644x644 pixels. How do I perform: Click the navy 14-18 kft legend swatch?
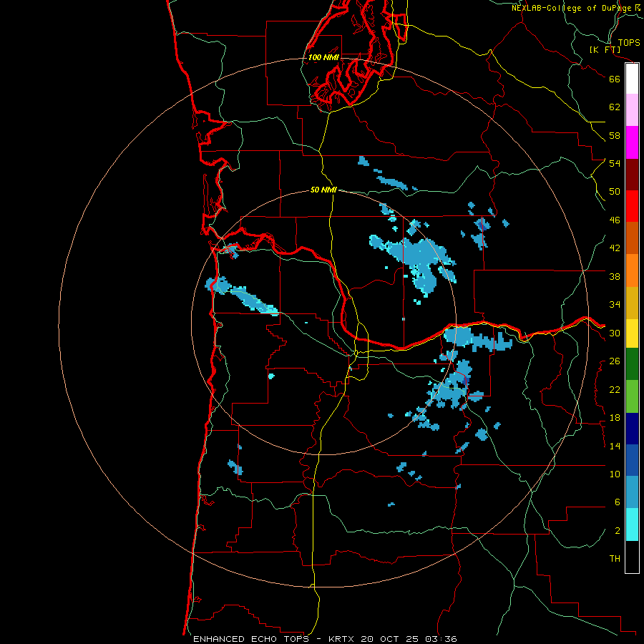point(632,429)
